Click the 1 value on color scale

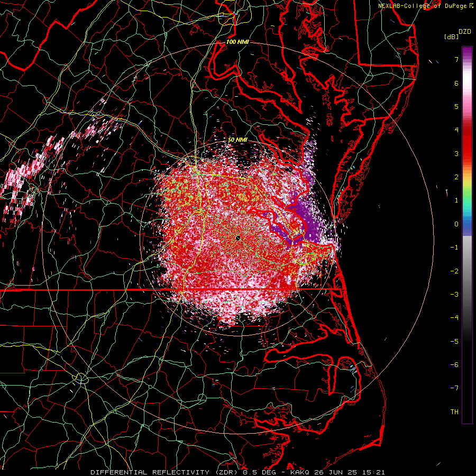pos(456,200)
